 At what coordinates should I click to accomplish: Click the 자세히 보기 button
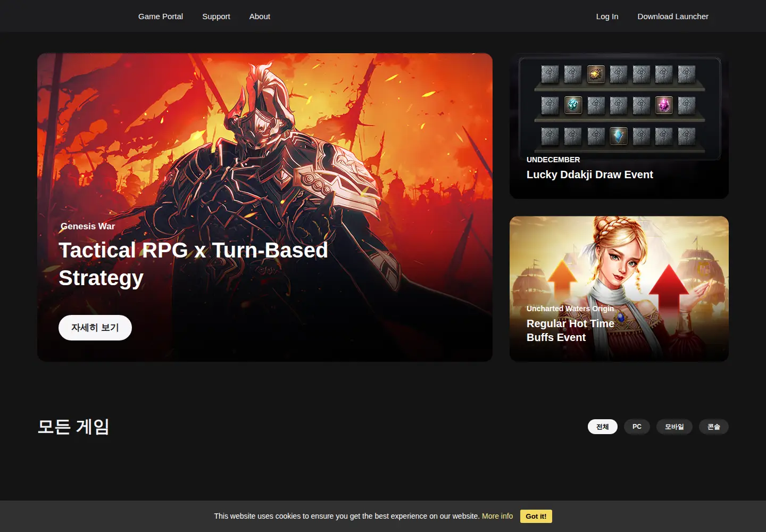pyautogui.click(x=95, y=328)
